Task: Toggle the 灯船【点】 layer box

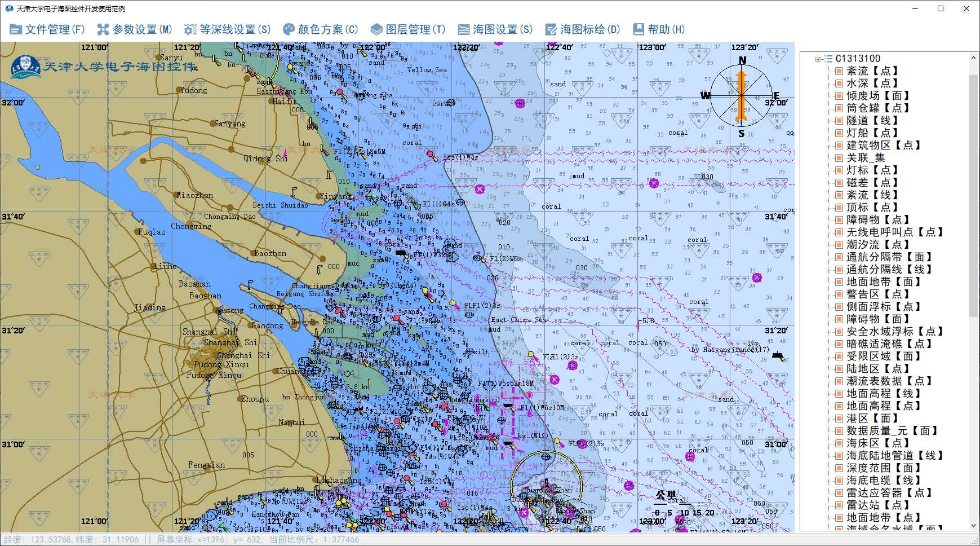Action: pyautogui.click(x=839, y=133)
